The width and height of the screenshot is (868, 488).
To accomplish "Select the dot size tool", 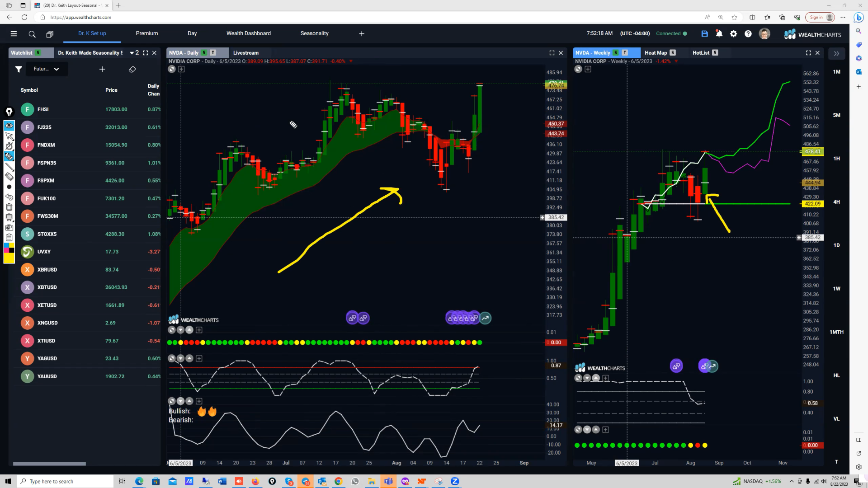I will (9, 187).
